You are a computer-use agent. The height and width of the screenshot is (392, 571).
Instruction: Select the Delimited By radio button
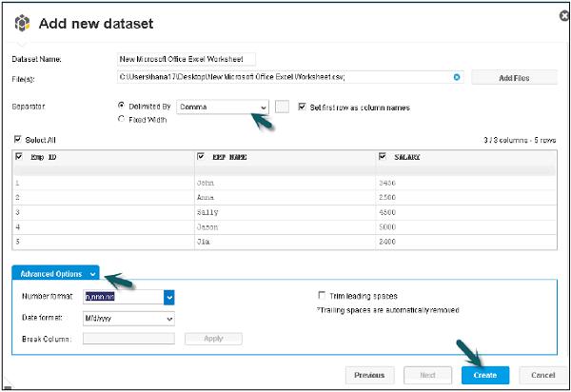tap(121, 106)
